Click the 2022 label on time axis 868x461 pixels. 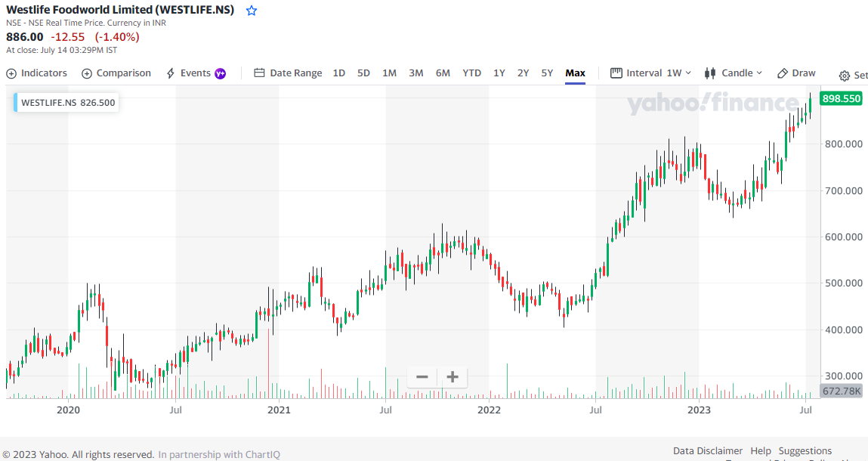[489, 410]
